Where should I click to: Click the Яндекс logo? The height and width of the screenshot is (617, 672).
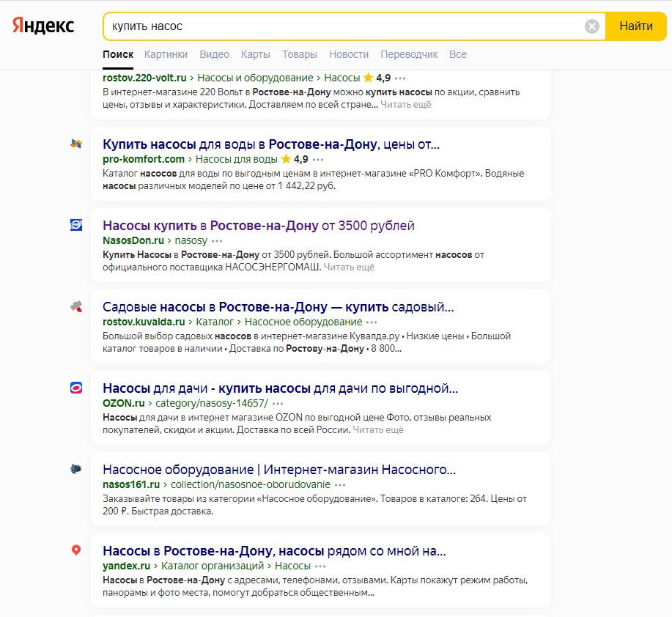[43, 26]
